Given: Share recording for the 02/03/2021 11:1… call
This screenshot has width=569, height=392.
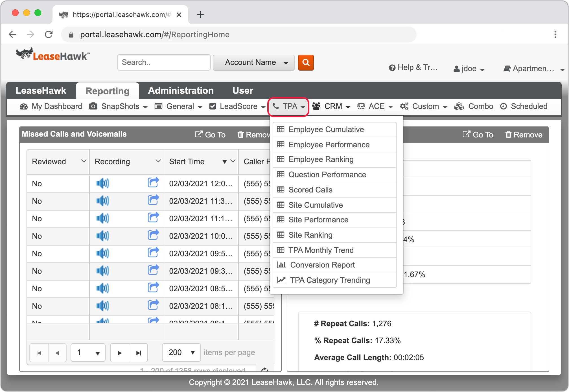Looking at the screenshot, I should pyautogui.click(x=153, y=217).
